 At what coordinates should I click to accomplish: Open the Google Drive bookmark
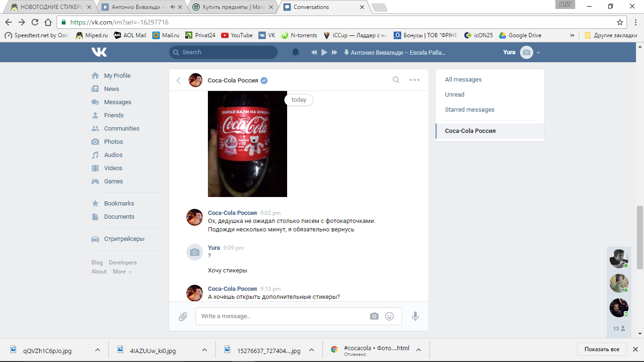520,35
